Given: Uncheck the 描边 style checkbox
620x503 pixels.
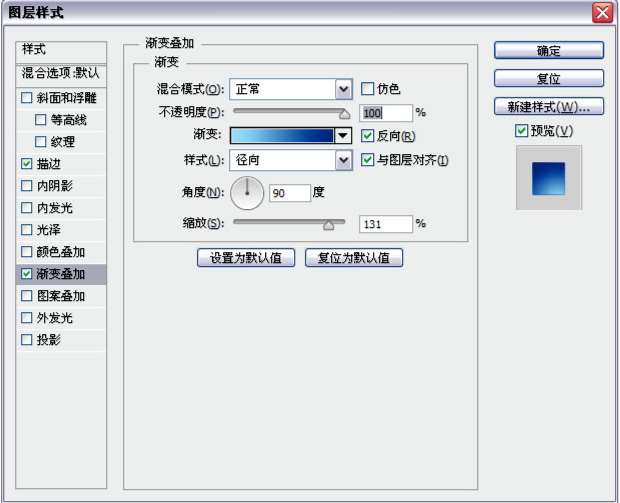Looking at the screenshot, I should [26, 164].
